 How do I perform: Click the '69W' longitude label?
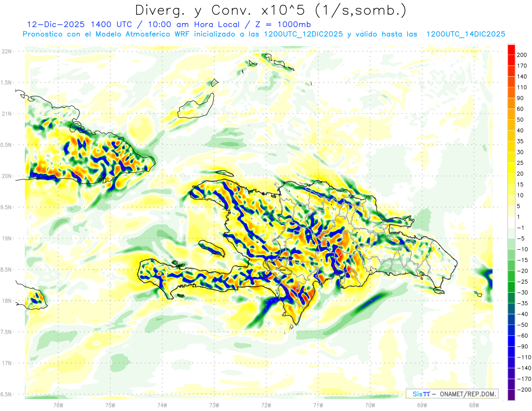(x=422, y=405)
